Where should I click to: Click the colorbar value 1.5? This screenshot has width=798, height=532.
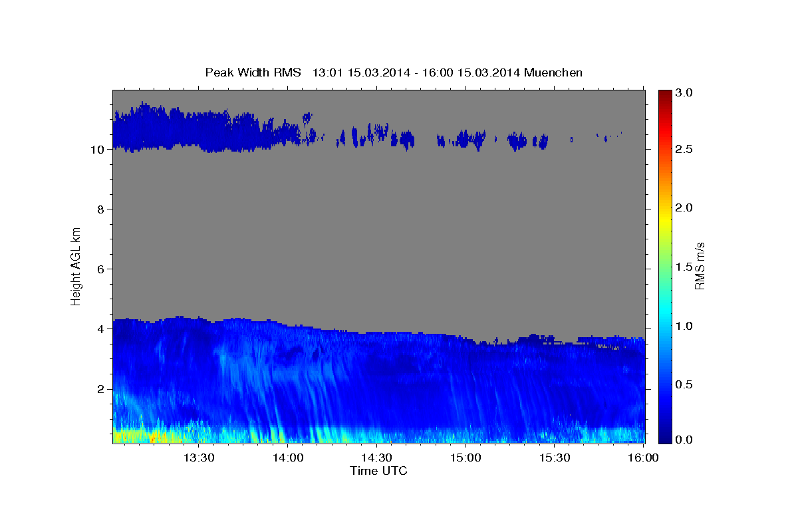(683, 267)
